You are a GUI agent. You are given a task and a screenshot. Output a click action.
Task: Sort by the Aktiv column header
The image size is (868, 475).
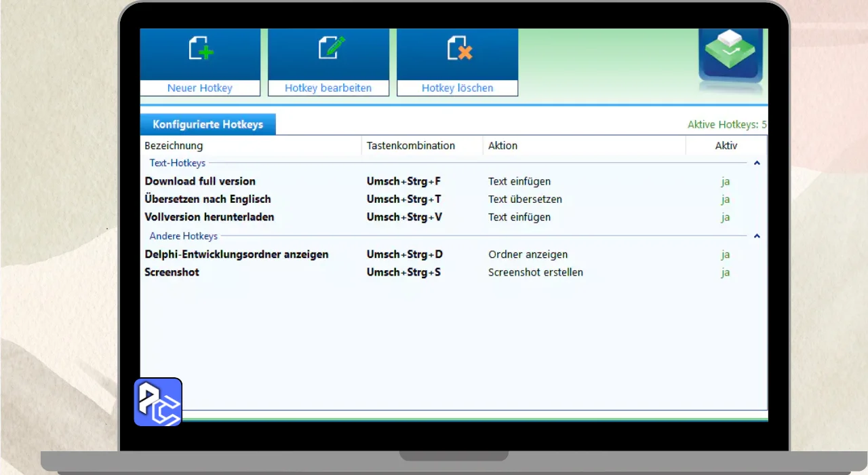coord(726,146)
